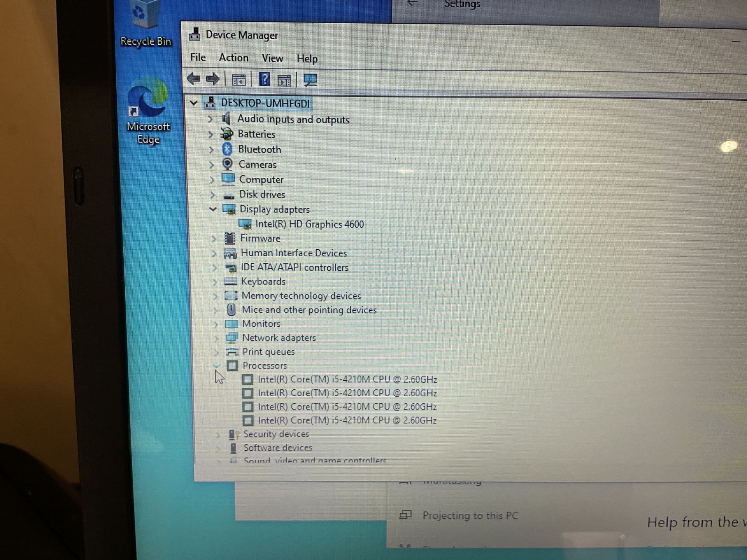Select Audio inputs and outputs speaker icon
The width and height of the screenshot is (747, 560).
(x=226, y=119)
